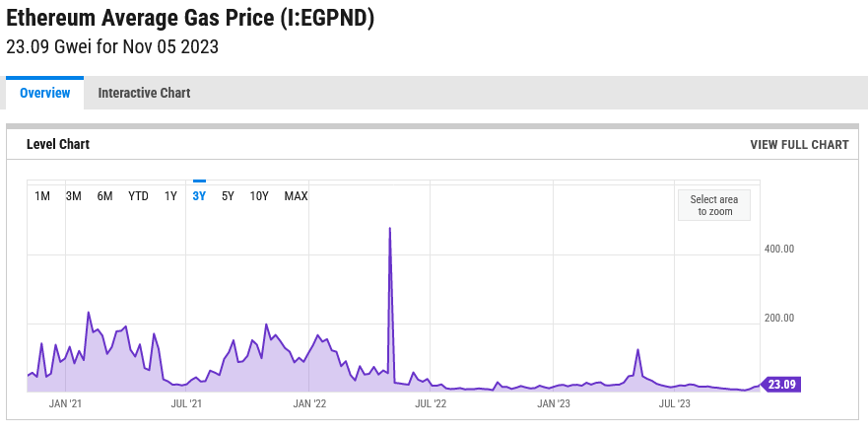Click the JUL '22 axis label

[x=431, y=403]
